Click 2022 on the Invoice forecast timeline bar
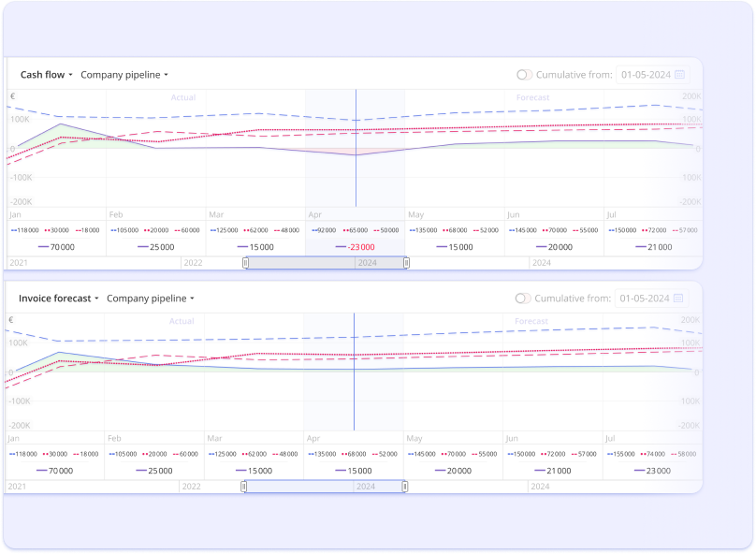Viewport: 756px width, 554px height. 192,487
